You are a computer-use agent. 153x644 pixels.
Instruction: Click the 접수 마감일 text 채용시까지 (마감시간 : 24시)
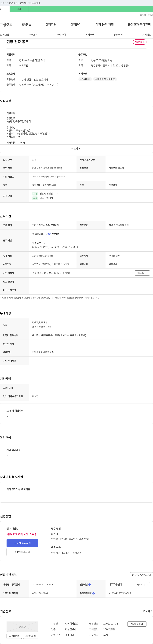coord(21,534)
